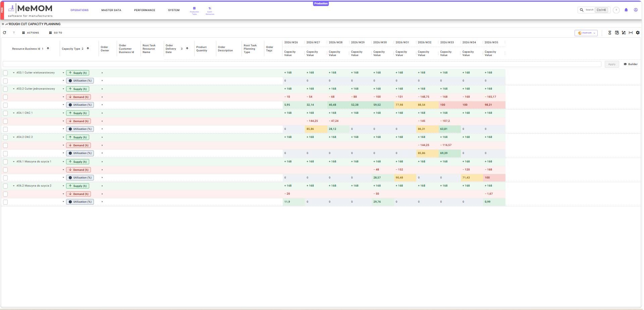Click the filter funnel icon
The width and height of the screenshot is (644, 310).
(14, 33)
